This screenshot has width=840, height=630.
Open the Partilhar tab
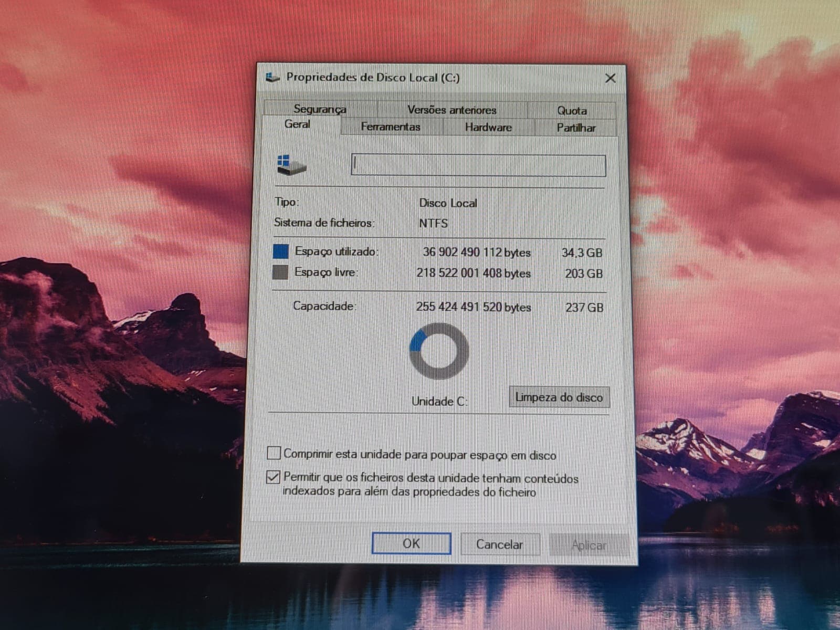pyautogui.click(x=576, y=128)
